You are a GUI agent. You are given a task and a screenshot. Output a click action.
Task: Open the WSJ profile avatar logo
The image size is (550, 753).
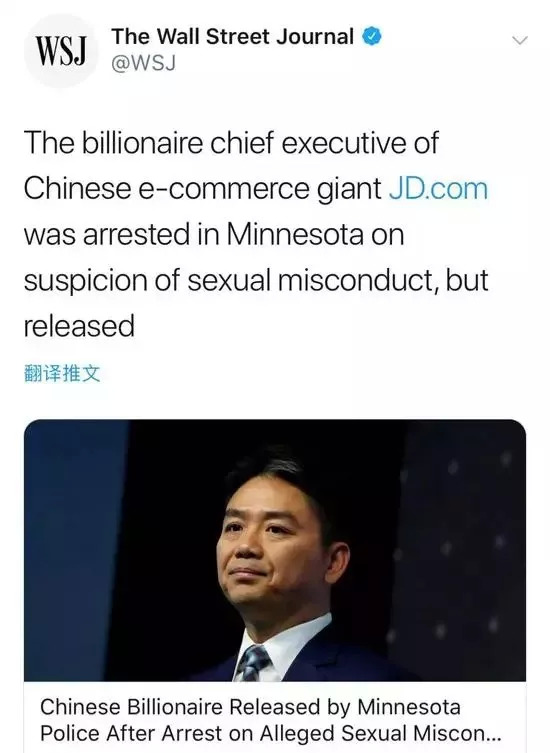pos(61,50)
